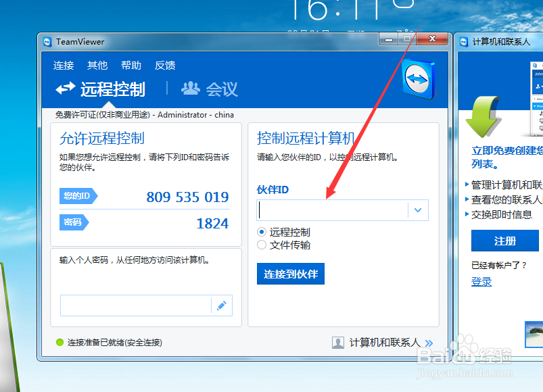Click the pencil edit icon in password field
The height and width of the screenshot is (392, 543).
click(x=222, y=305)
